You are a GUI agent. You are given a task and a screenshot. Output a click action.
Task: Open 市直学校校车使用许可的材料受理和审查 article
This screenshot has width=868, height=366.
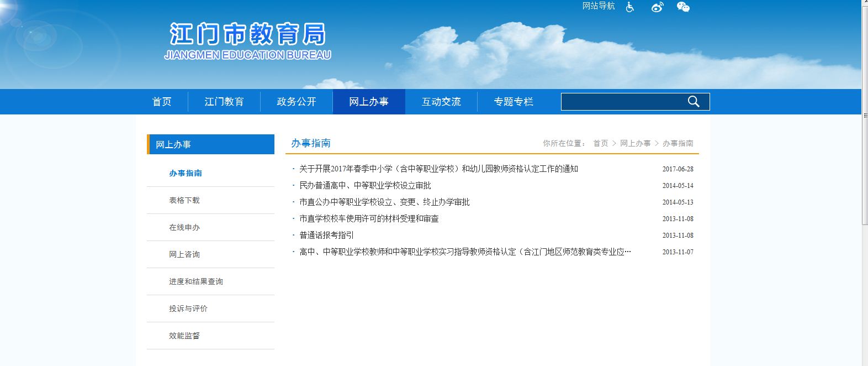pos(369,219)
